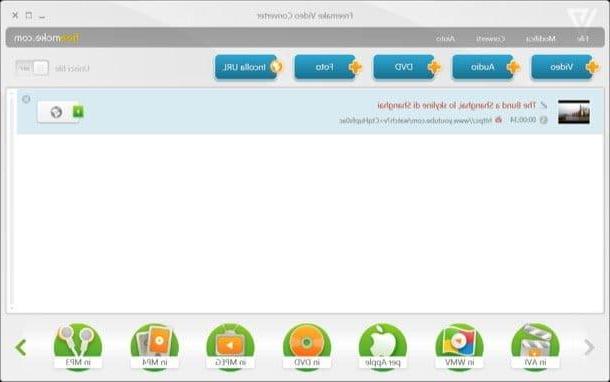The image size is (610, 382).
Task: Remove the video with round delete icon
Action: (x=26, y=99)
